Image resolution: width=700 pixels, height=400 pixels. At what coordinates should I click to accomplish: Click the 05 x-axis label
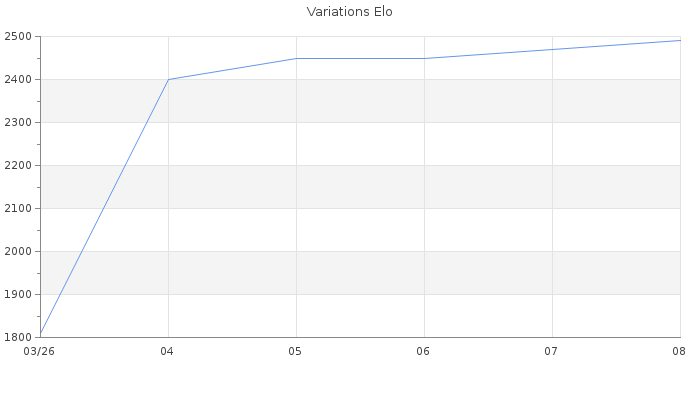click(295, 351)
